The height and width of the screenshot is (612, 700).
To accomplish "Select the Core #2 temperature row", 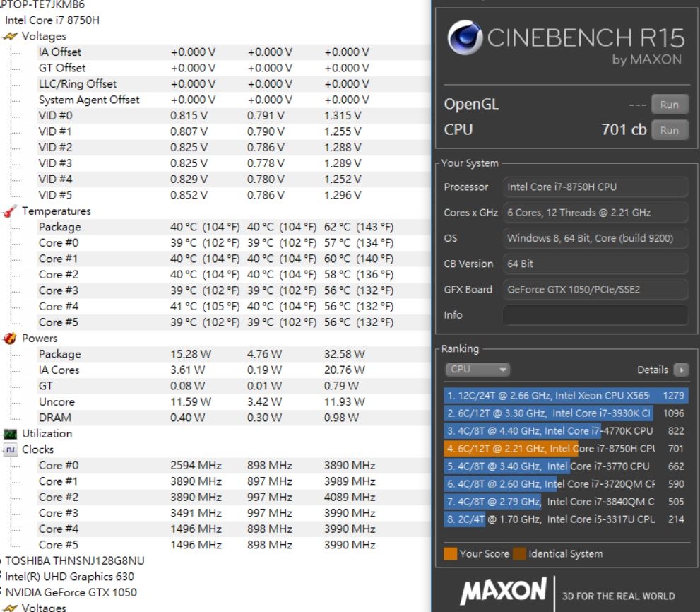I will coord(233,275).
